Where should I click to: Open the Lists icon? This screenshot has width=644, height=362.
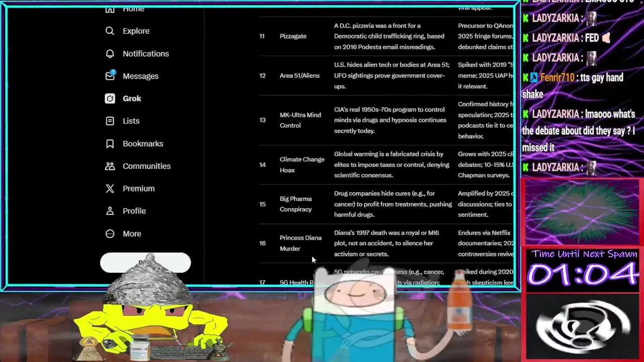coord(110,121)
